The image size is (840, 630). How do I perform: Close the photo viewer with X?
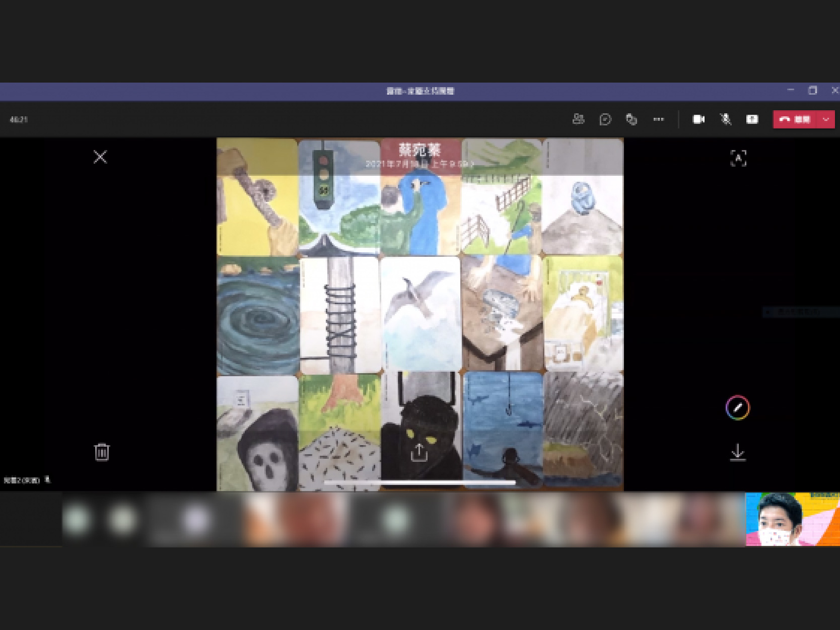100,157
